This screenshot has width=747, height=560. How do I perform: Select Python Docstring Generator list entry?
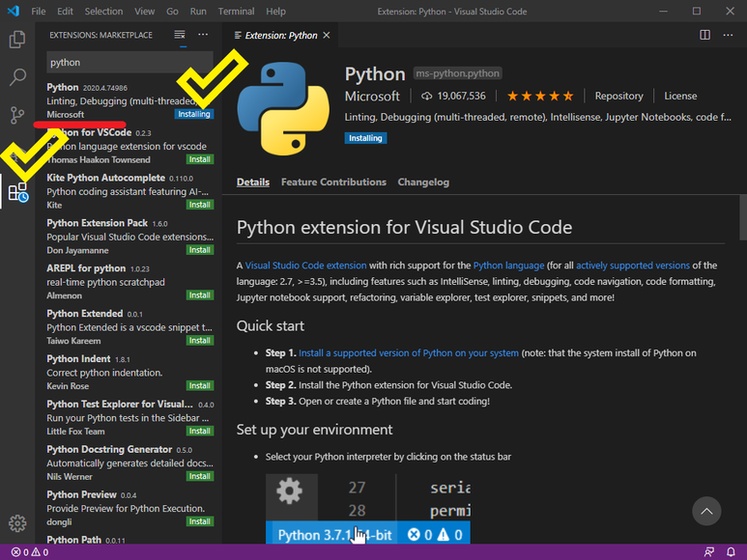coord(129,462)
